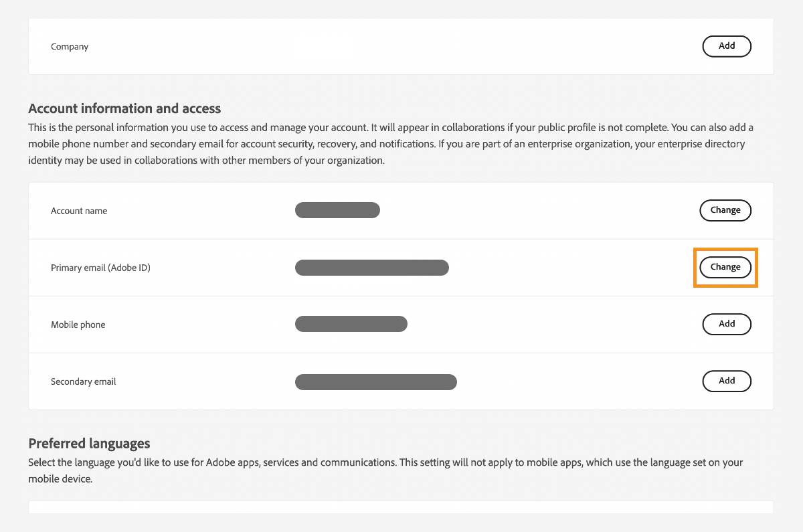Click the Add button next to Company
Image resolution: width=803 pixels, height=532 pixels.
point(727,46)
